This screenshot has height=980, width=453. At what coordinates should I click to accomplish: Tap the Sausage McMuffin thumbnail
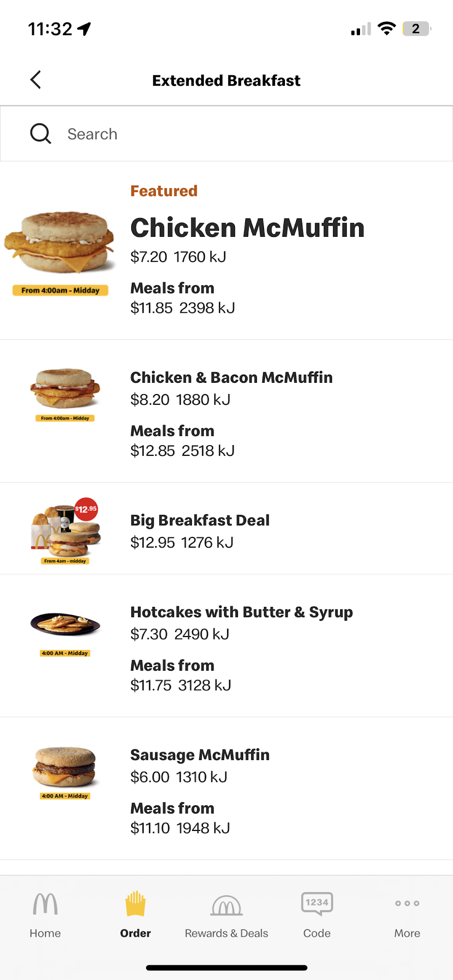click(x=65, y=768)
